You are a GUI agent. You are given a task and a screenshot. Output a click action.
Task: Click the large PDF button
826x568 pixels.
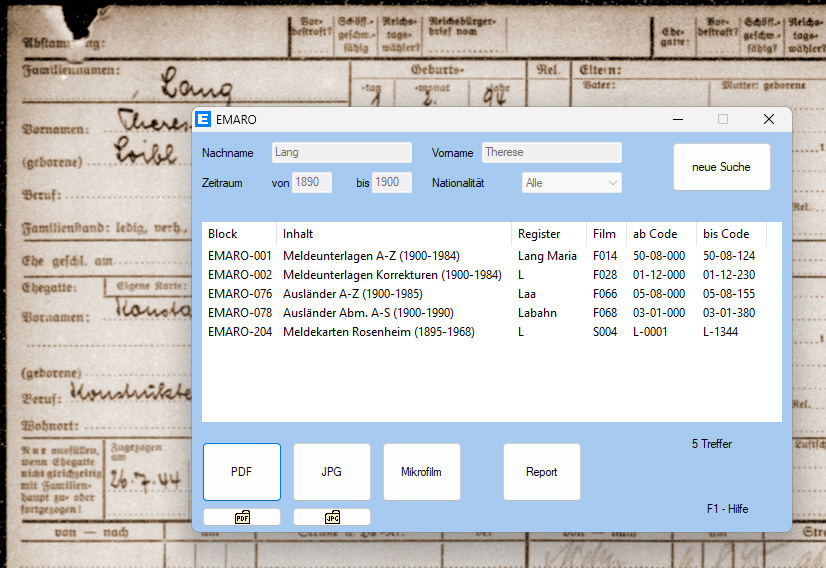[x=242, y=472]
